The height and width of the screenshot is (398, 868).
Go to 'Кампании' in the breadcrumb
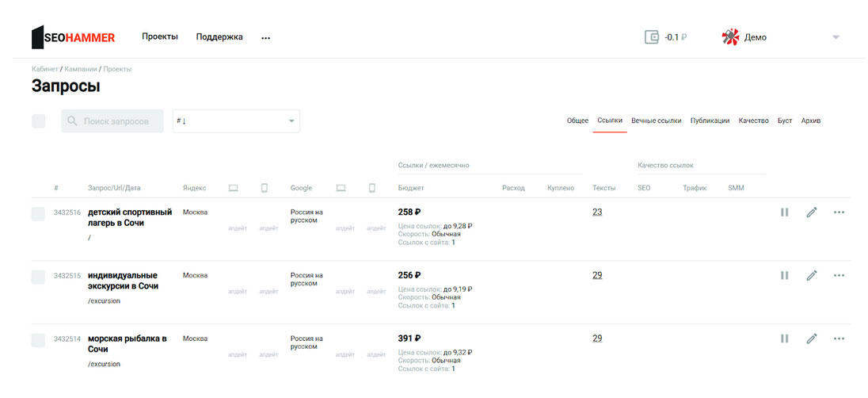(81, 69)
